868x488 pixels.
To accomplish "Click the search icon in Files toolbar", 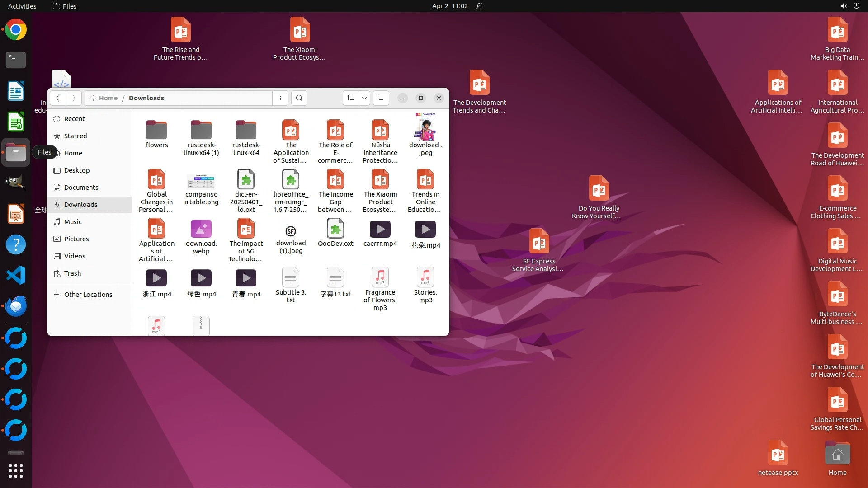I will 299,98.
